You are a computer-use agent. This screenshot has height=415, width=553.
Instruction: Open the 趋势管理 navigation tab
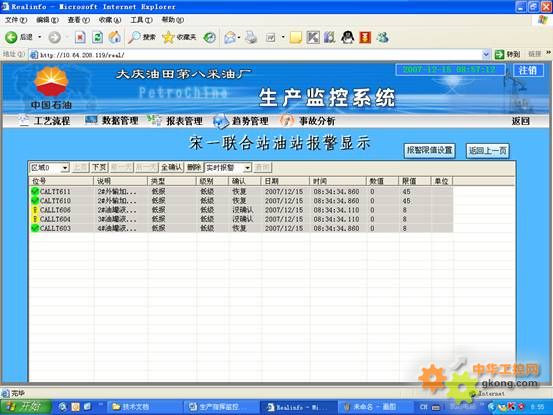tap(250, 121)
